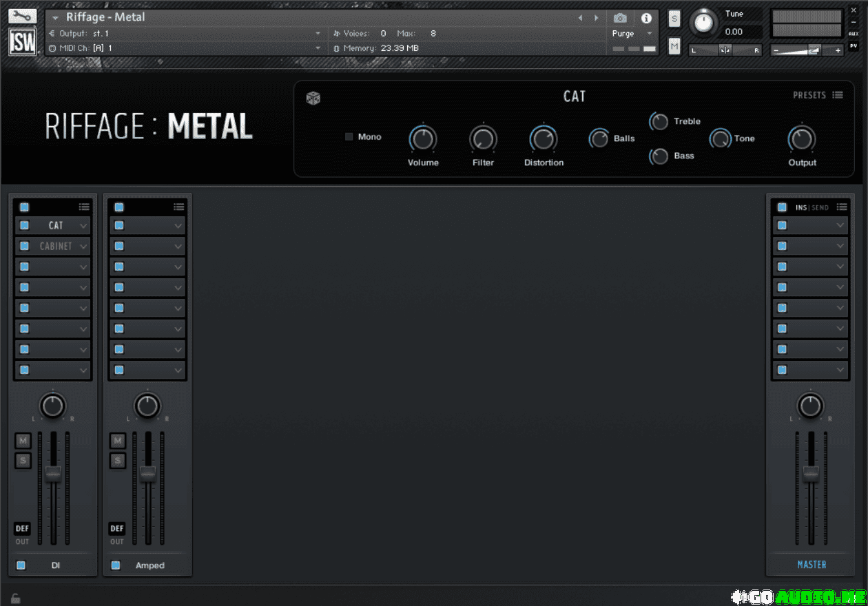Click the lock icon at bottom left

point(15,598)
